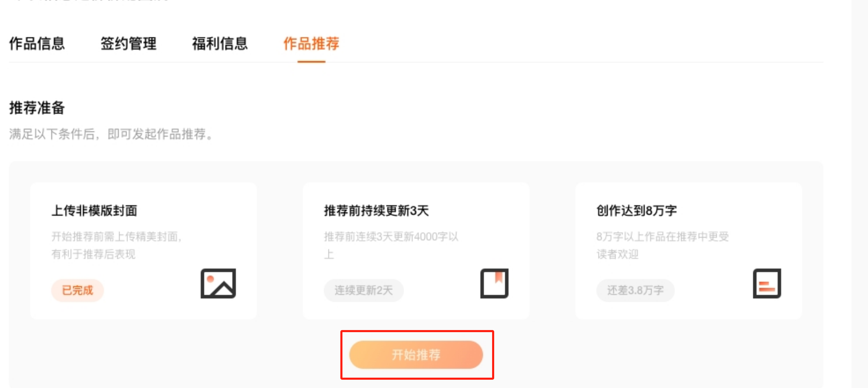Click the 已完成 status badge

point(77,290)
